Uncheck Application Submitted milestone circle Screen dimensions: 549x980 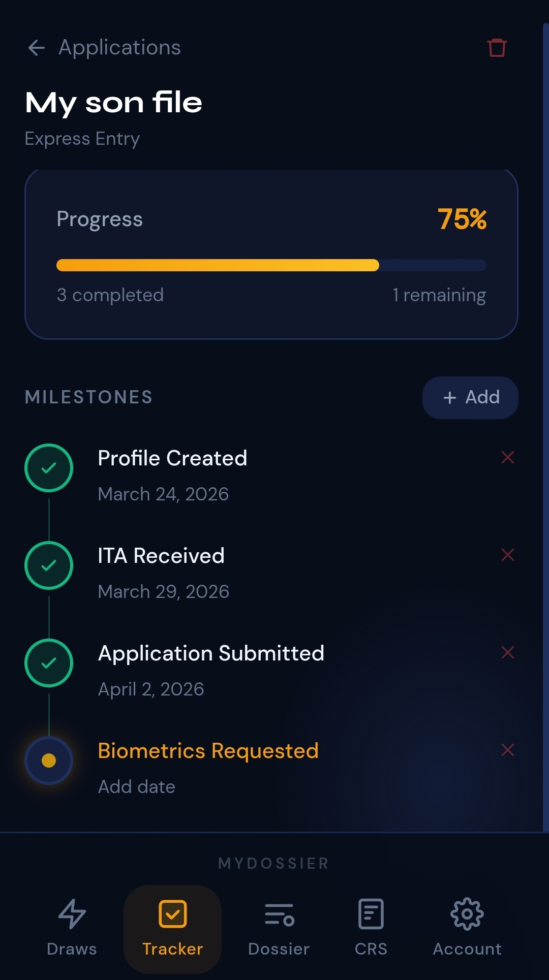(49, 663)
